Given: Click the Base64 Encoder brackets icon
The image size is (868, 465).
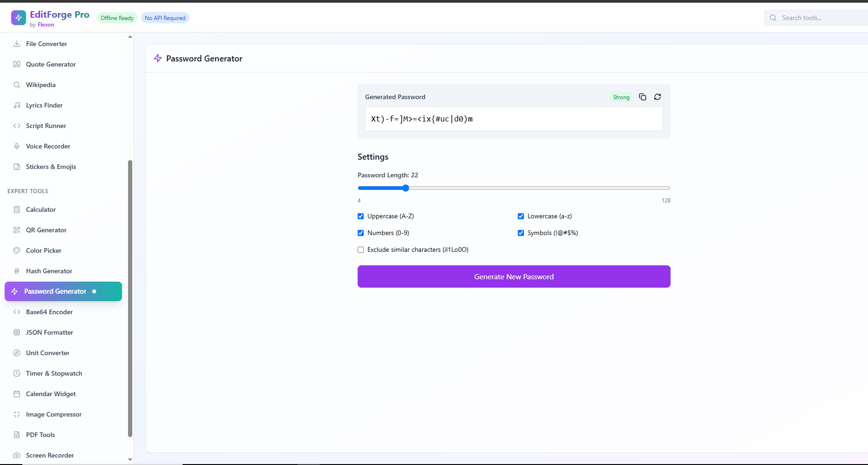Looking at the screenshot, I should coord(17,312).
